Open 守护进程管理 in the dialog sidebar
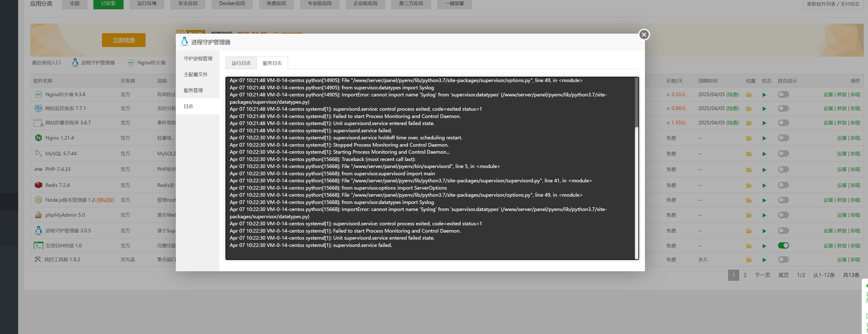 pyautogui.click(x=198, y=58)
